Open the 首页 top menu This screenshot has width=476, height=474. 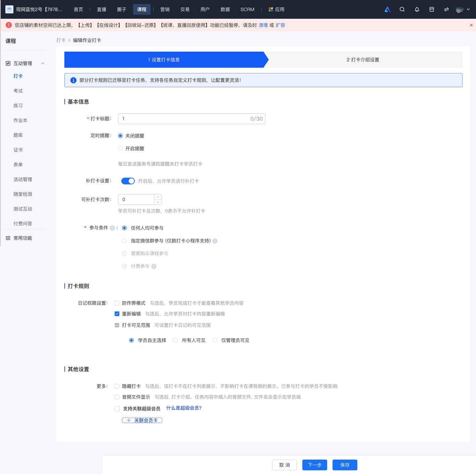coord(78,9)
